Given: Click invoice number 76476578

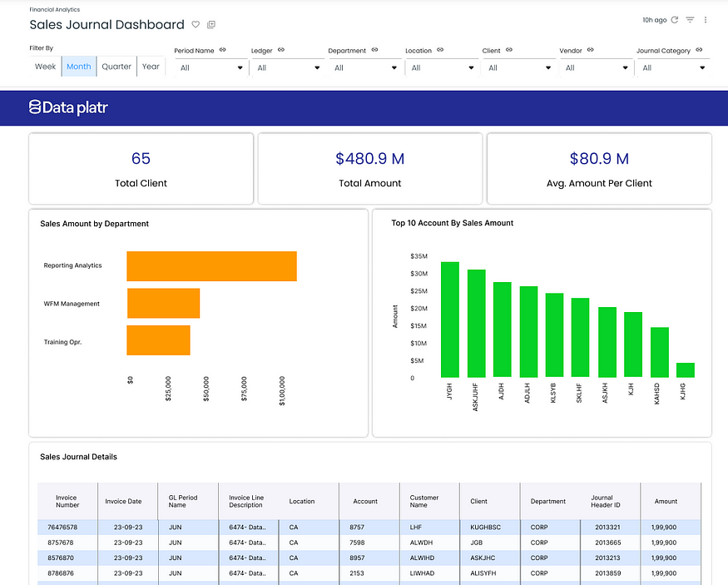Looking at the screenshot, I should [x=62, y=527].
